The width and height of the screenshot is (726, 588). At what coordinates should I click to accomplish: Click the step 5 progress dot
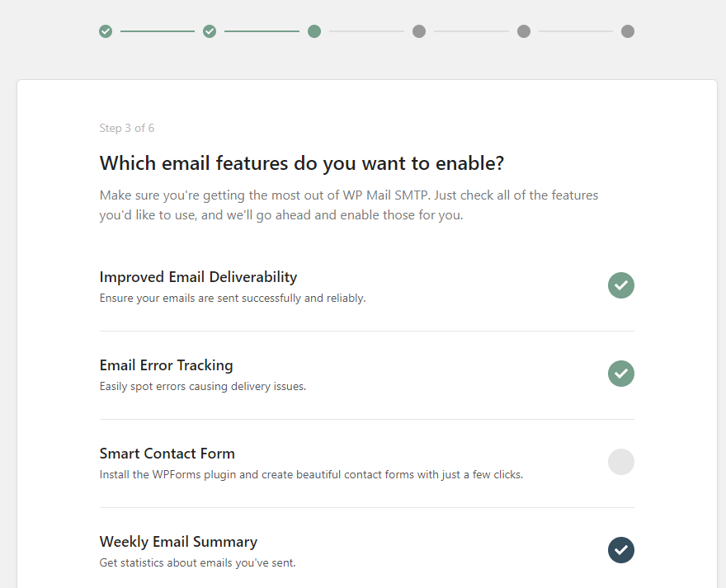click(x=523, y=31)
